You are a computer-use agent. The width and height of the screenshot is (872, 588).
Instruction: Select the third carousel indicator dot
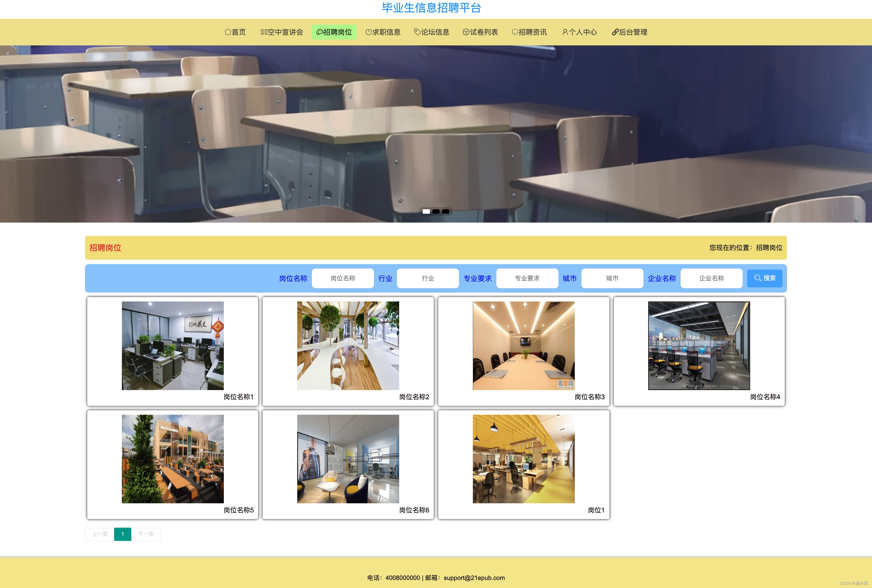[x=446, y=212]
